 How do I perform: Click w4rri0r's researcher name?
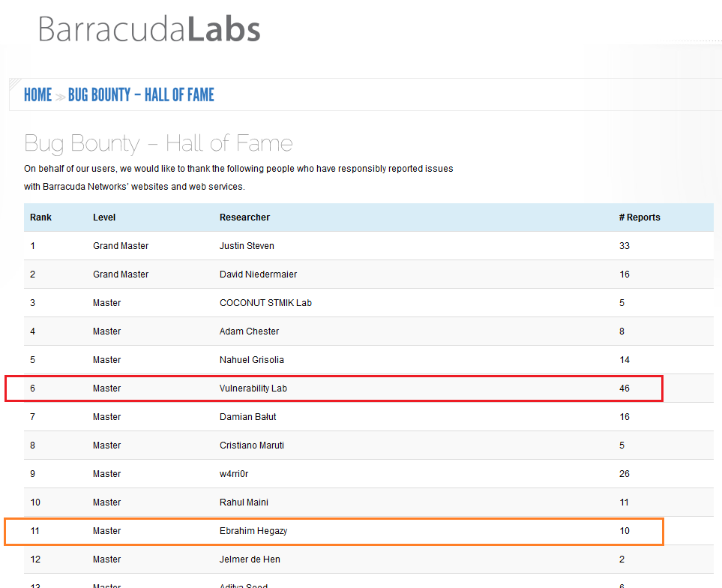click(x=231, y=473)
